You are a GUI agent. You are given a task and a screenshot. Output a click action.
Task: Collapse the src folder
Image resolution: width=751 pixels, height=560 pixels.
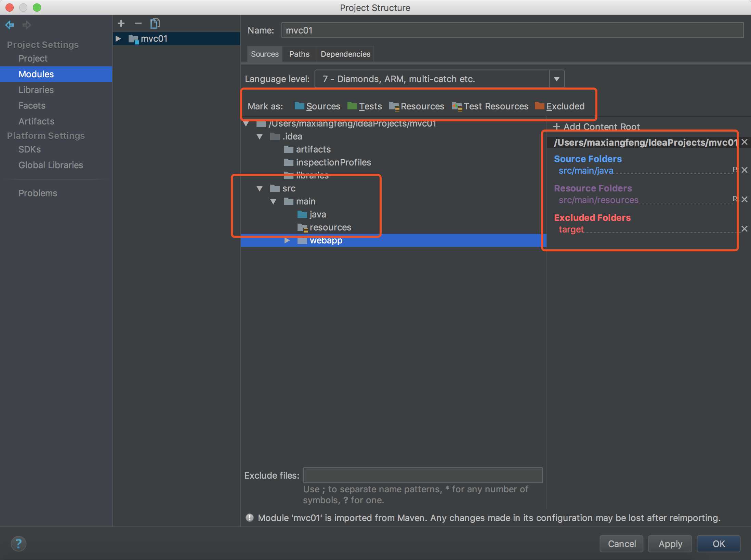point(260,188)
